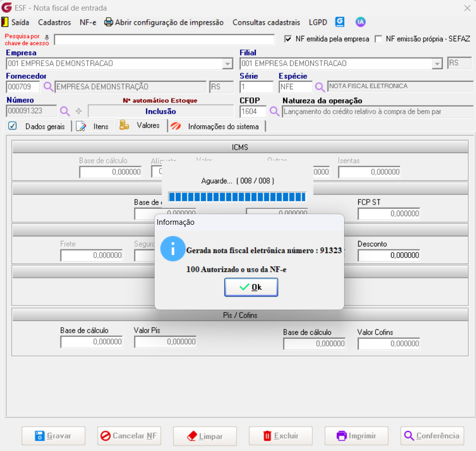Open the NF-e menu

[88, 22]
